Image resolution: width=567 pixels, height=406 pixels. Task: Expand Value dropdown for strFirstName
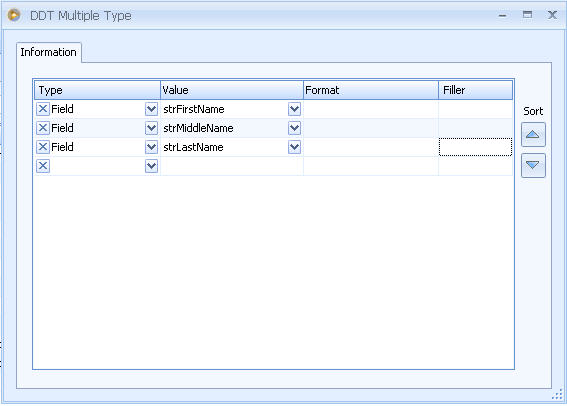pos(294,109)
